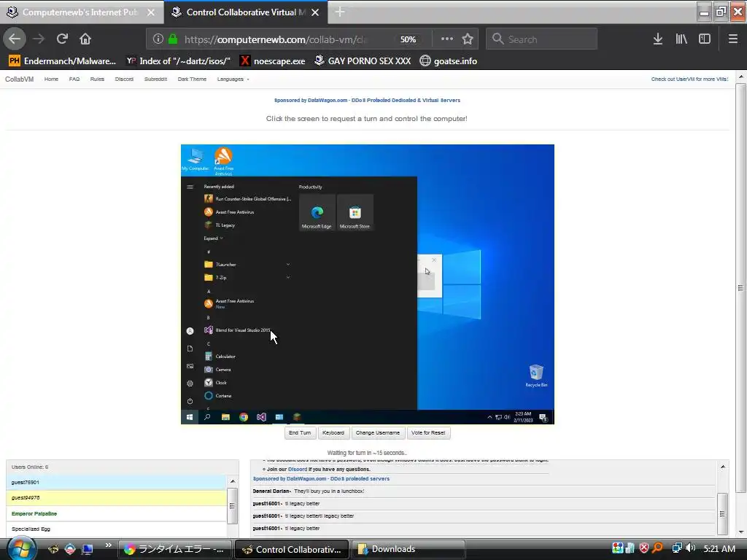Viewport: 747px width, 560px height.
Task: Switch to Dark Theme
Action: (x=192, y=79)
